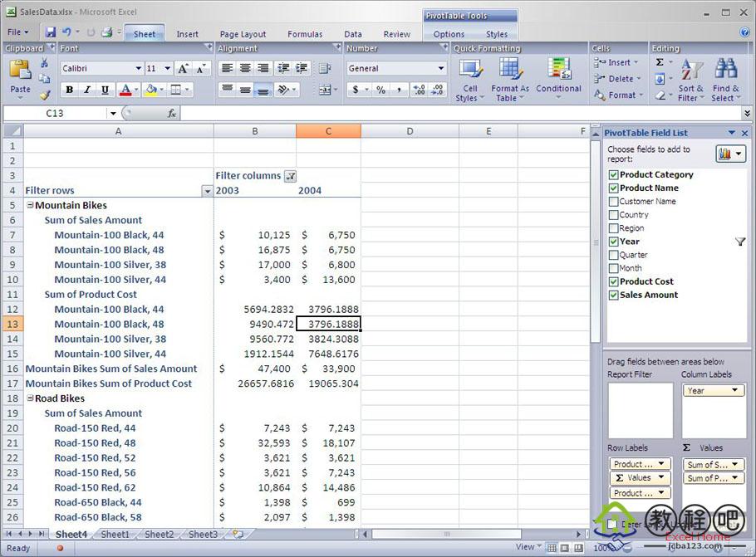Click the Cut scissors icon
Image resolution: width=756 pixels, height=557 pixels.
44,63
